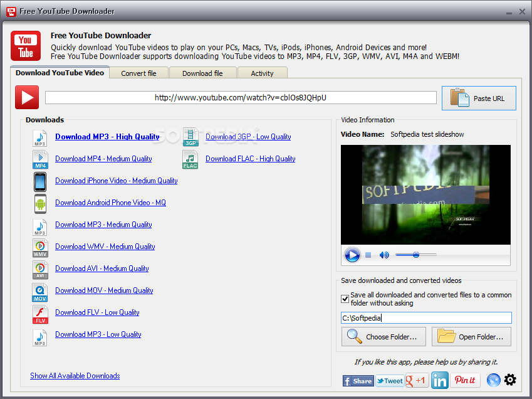Click the Android phone video icon
532x399 pixels.
click(40, 204)
